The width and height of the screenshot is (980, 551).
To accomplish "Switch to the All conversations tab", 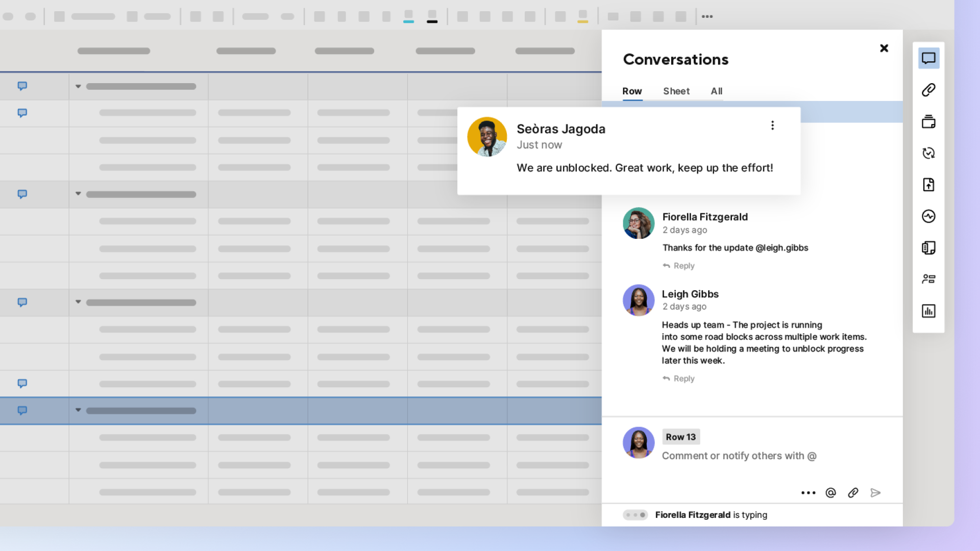I will click(x=716, y=91).
